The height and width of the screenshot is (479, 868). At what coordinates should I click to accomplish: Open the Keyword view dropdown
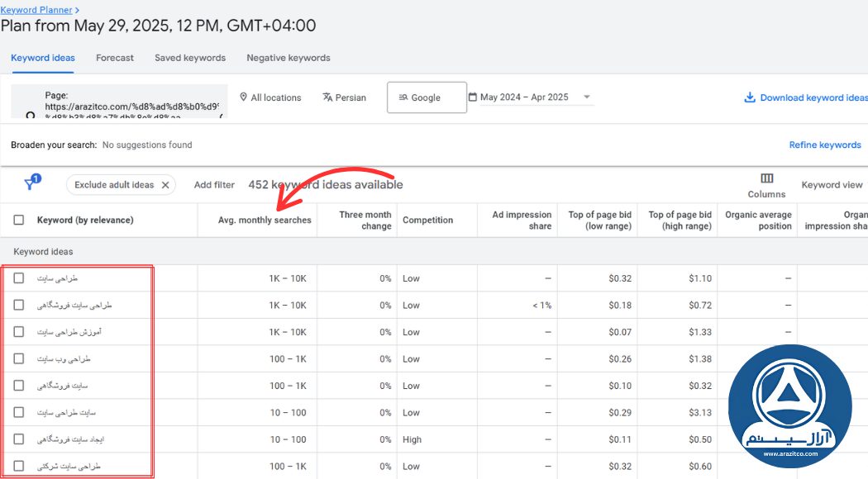[832, 185]
